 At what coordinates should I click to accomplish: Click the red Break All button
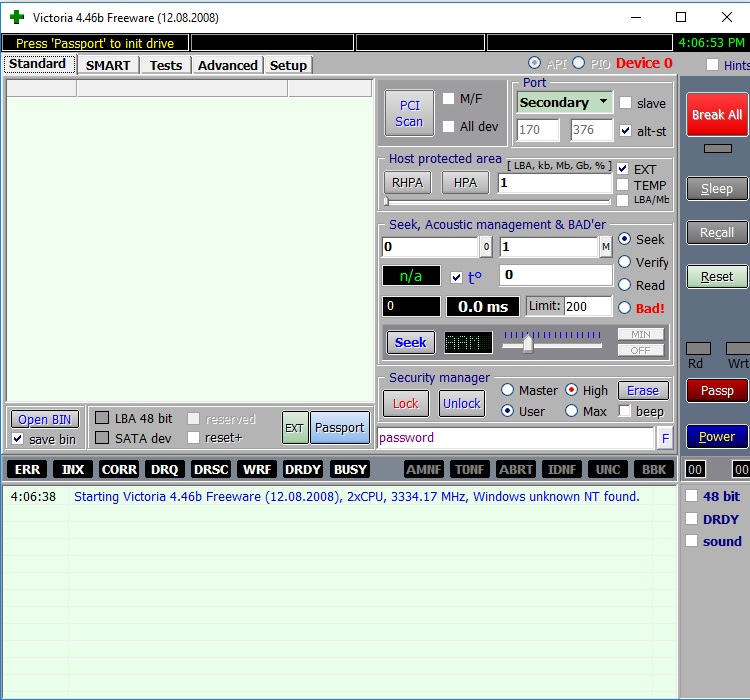click(x=716, y=115)
